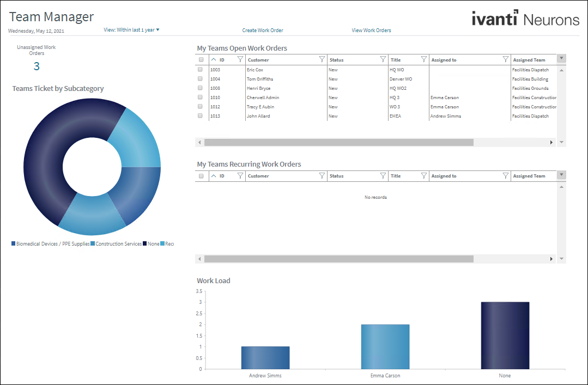Open the Assigned to column filter
The width and height of the screenshot is (588, 385).
tap(505, 59)
